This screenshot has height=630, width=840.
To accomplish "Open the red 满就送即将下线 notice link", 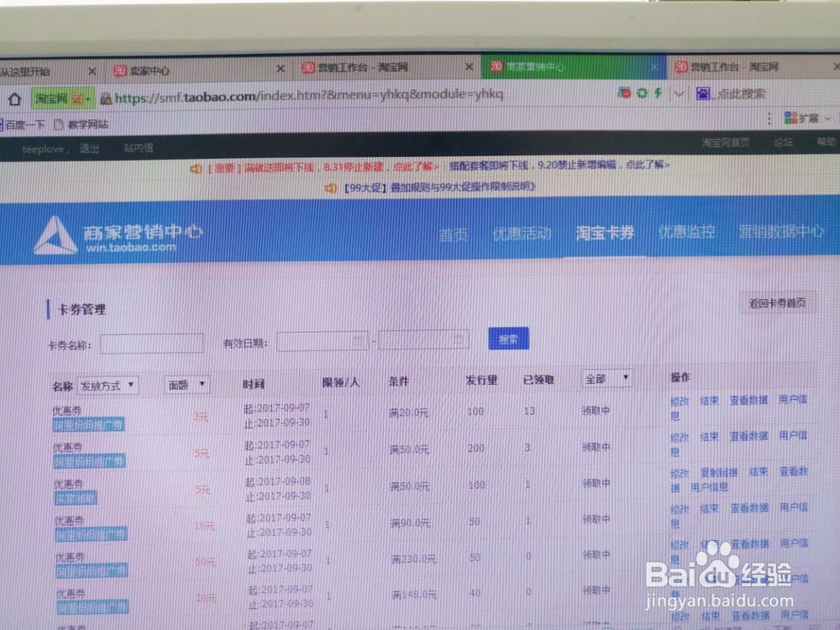I will (x=323, y=167).
